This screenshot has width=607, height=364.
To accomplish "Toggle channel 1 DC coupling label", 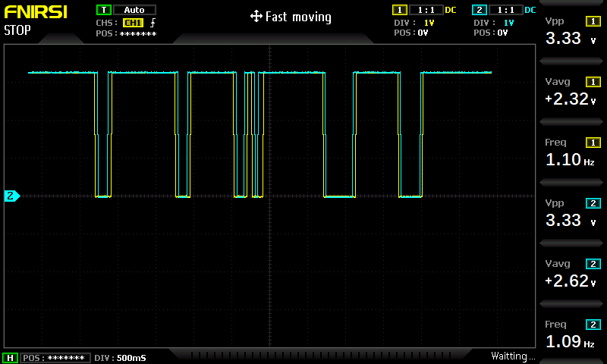I will tap(451, 10).
